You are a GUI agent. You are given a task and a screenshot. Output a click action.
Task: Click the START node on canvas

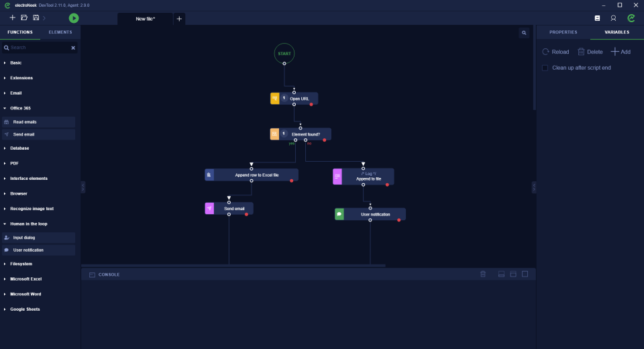(284, 54)
